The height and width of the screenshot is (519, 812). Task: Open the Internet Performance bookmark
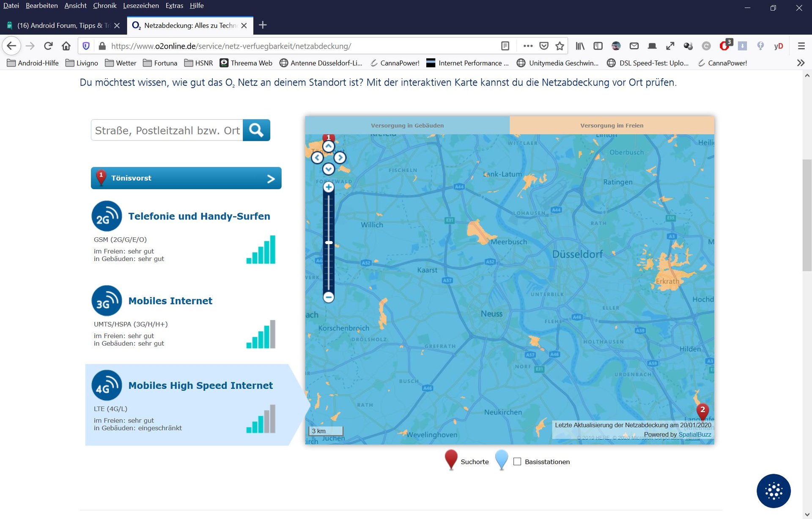pyautogui.click(x=468, y=63)
